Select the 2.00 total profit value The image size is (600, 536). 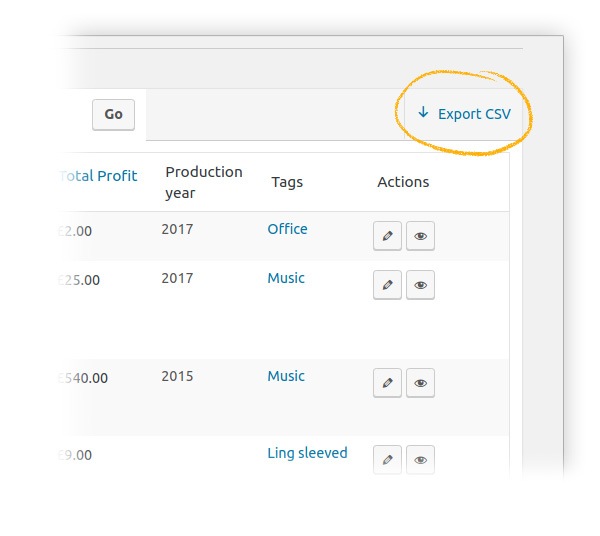(75, 231)
